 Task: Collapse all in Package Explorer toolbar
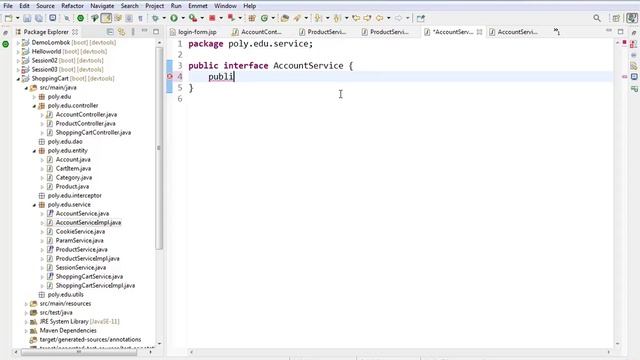pos(110,32)
